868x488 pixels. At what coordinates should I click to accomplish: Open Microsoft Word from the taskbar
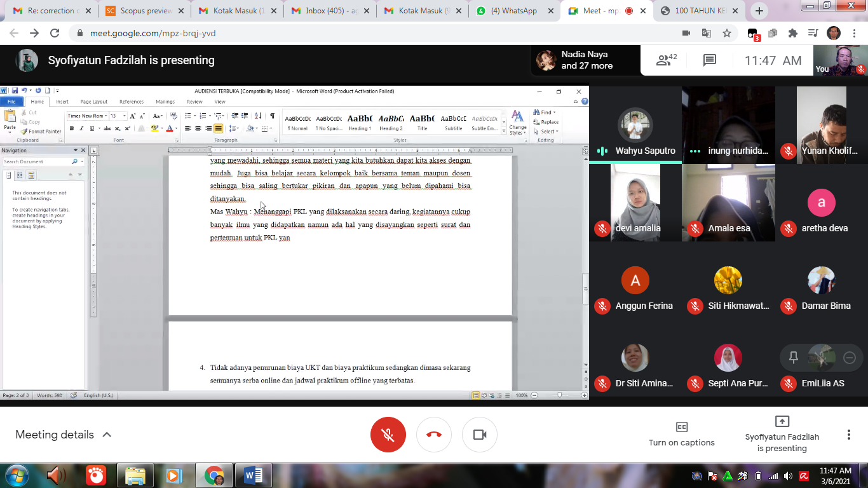coord(254,475)
